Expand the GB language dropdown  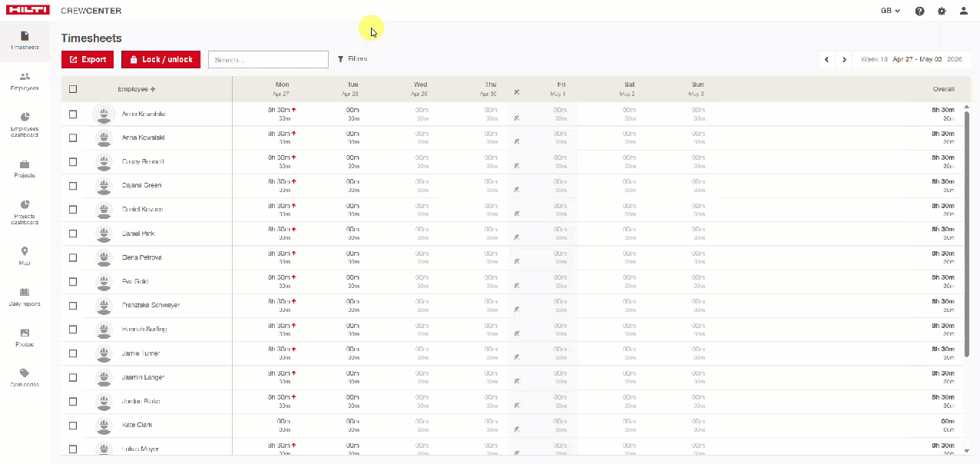(x=890, y=12)
